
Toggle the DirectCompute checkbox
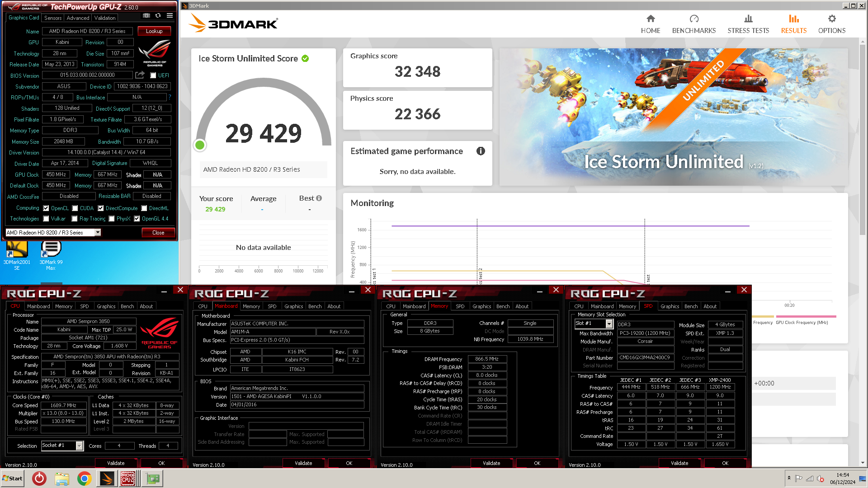pyautogui.click(x=101, y=208)
